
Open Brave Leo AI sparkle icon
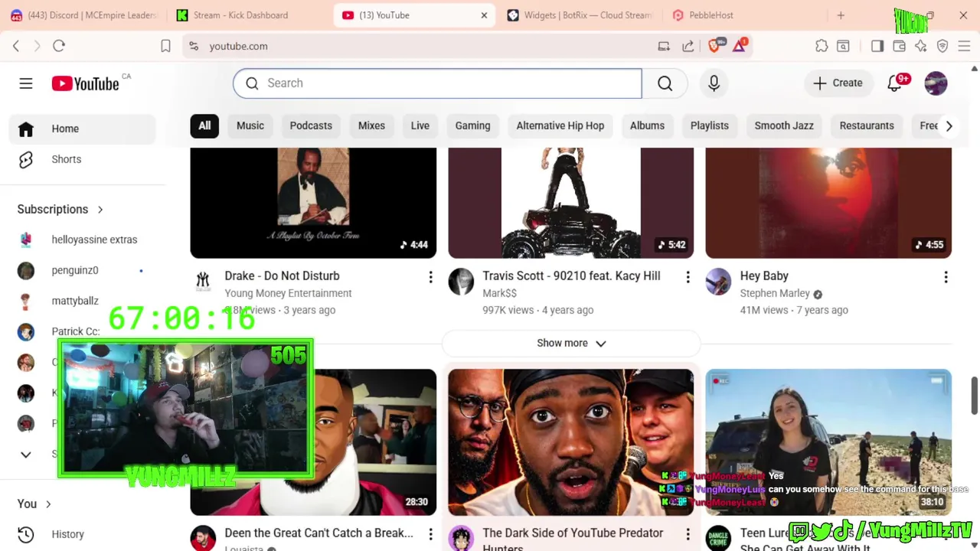920,46
